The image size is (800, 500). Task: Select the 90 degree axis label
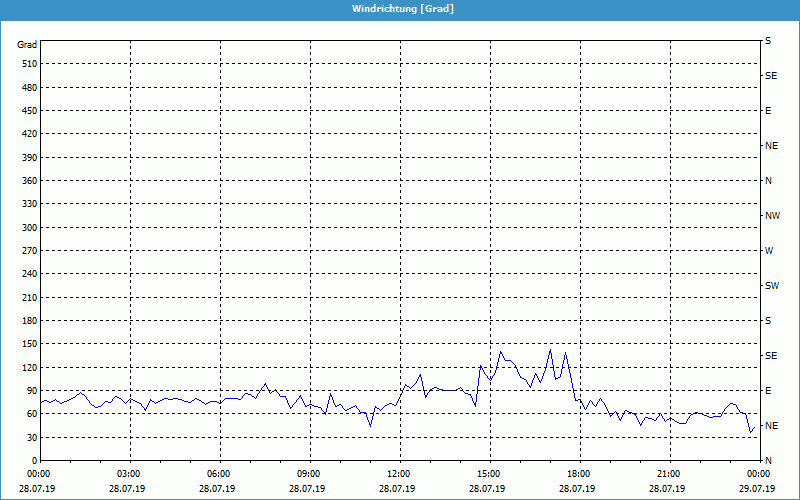[x=30, y=391]
